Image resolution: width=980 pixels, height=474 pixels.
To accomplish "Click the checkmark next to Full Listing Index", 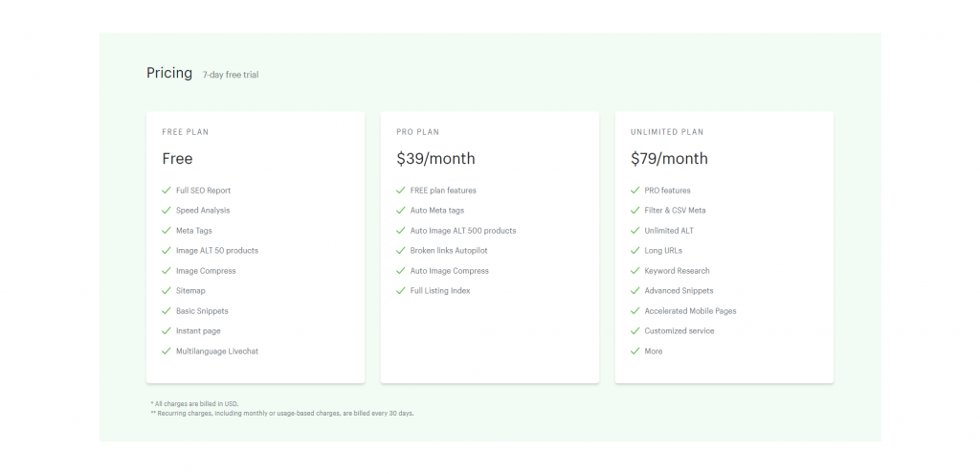I will [401, 291].
